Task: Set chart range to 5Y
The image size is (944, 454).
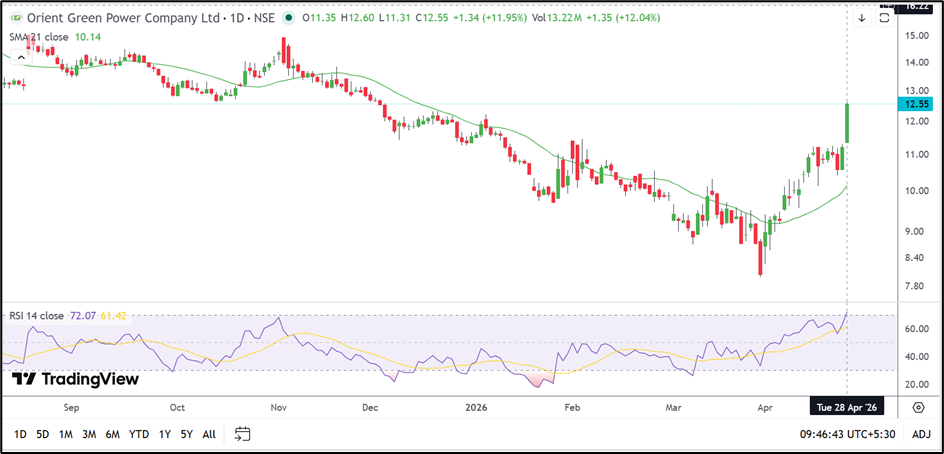Action: tap(186, 434)
